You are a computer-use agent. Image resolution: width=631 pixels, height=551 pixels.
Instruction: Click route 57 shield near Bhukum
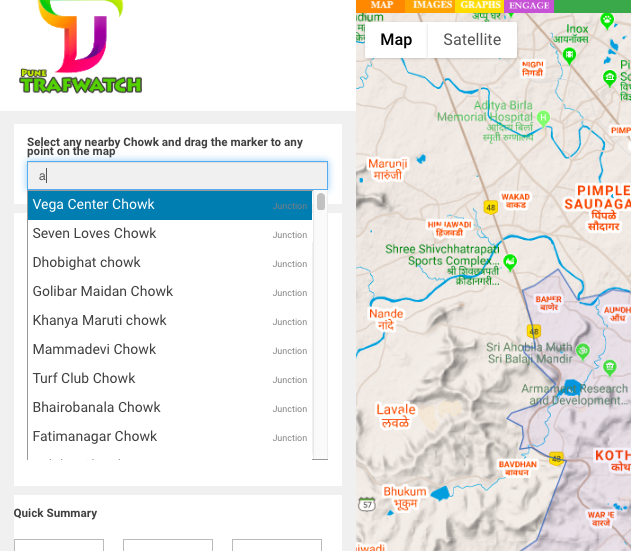(367, 505)
